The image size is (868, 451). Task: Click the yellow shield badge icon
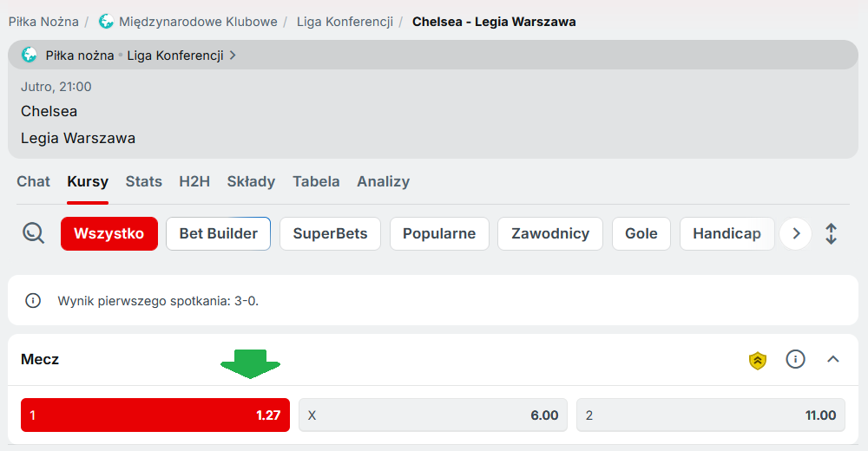pos(758,360)
